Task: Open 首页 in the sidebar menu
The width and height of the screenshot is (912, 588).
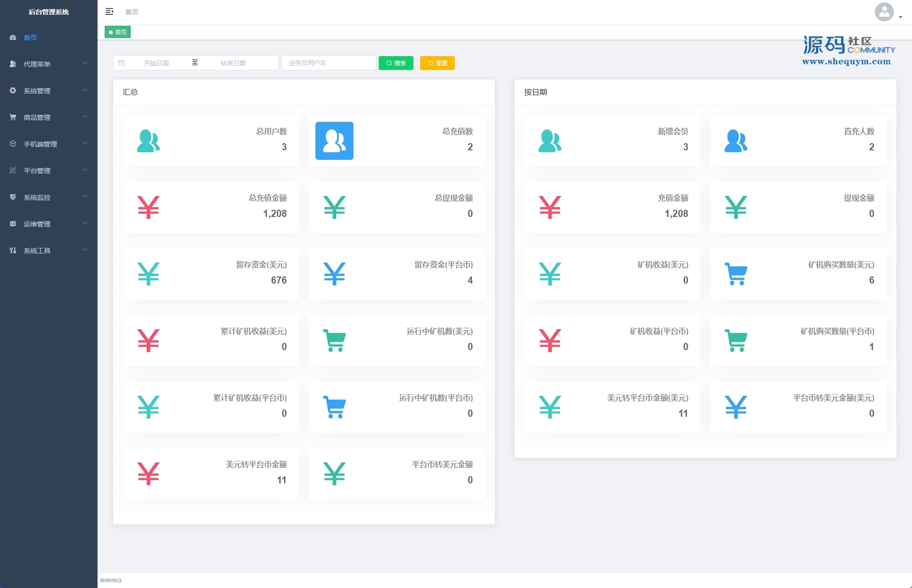Action: click(30, 37)
